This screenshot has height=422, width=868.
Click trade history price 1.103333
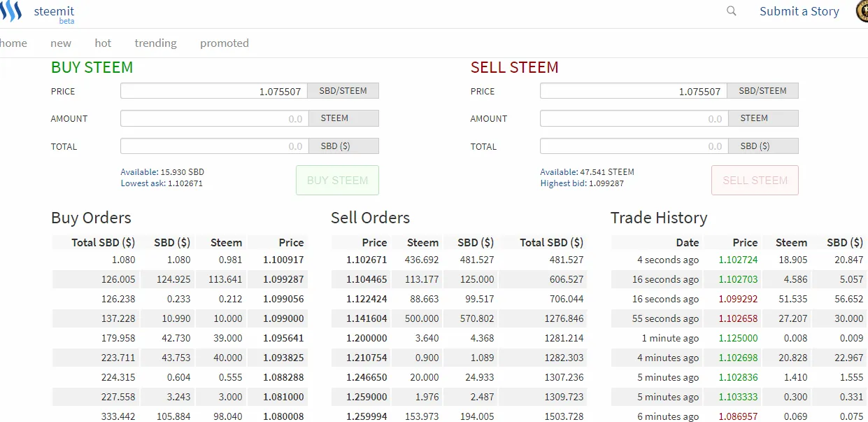(x=739, y=397)
